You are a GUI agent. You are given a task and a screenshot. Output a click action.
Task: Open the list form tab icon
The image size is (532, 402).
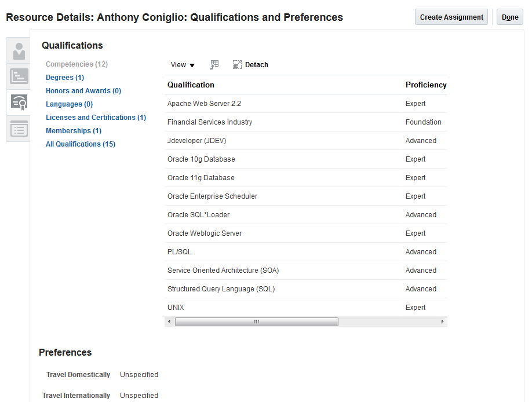pos(19,129)
